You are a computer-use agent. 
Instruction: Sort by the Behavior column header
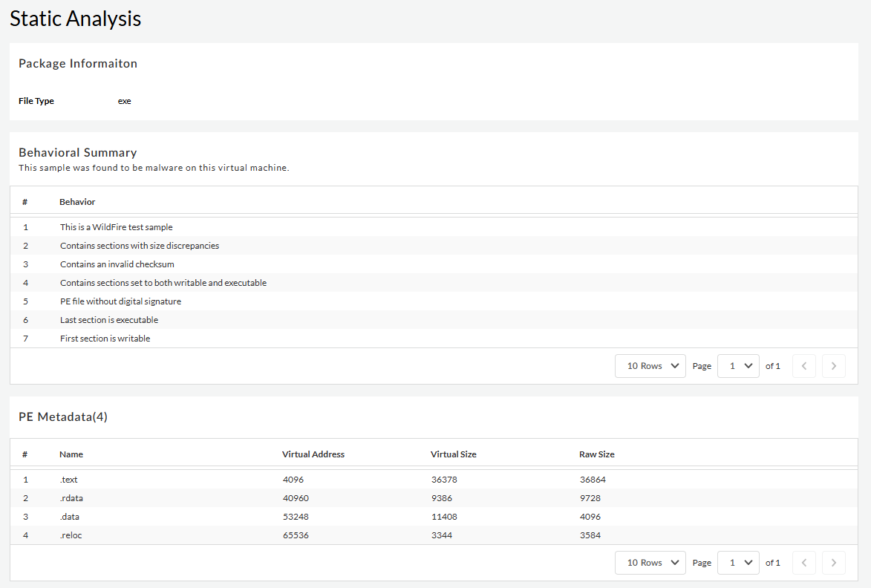pyautogui.click(x=77, y=202)
